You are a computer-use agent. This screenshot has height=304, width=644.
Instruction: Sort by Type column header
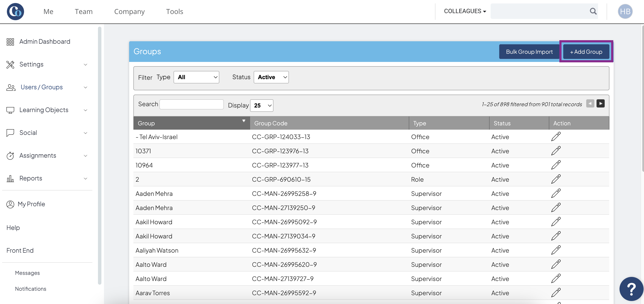(449, 123)
